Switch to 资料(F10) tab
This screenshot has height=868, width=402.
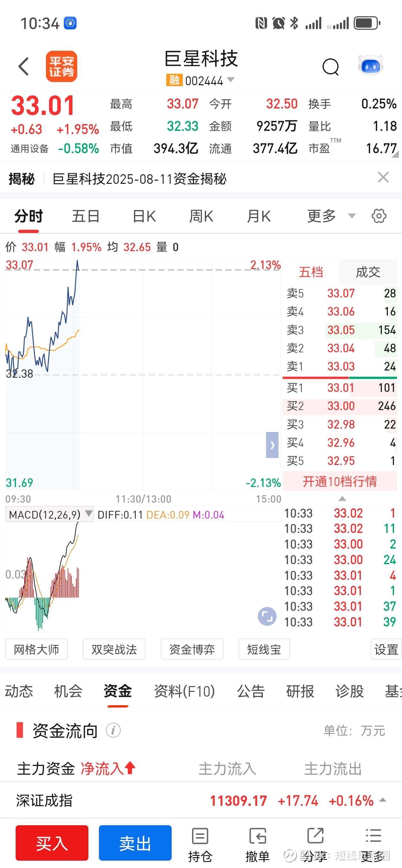(184, 691)
